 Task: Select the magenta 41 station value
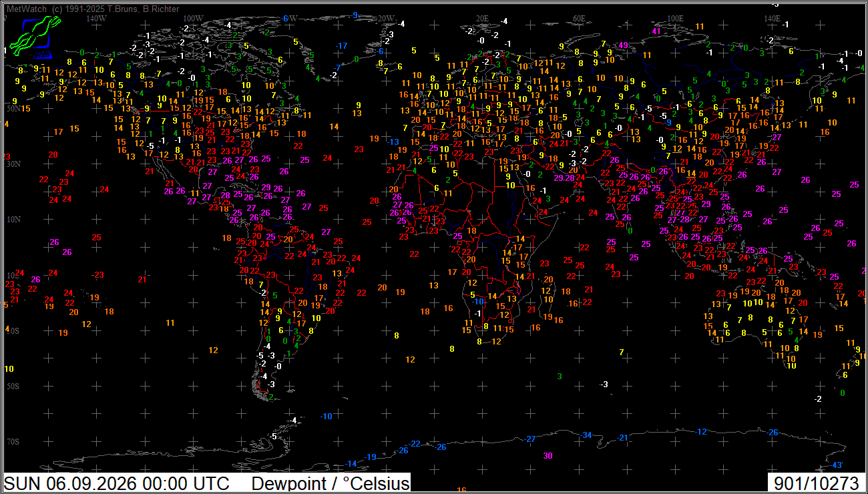coord(656,31)
